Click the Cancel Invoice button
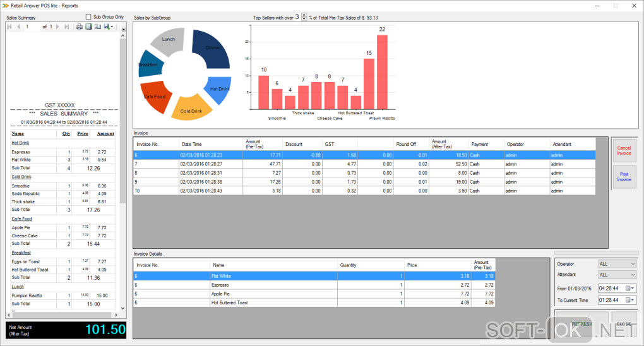644x346 pixels. 624,150
